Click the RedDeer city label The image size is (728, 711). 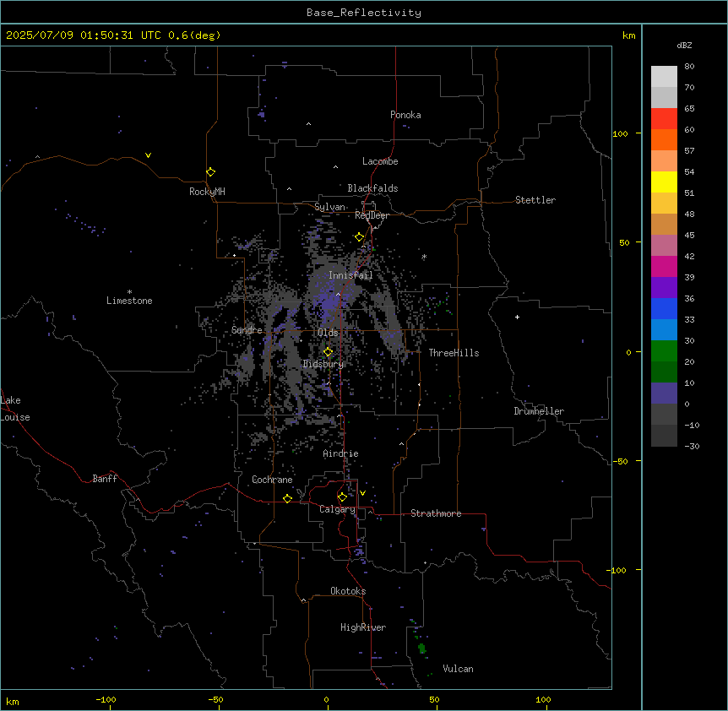pyautogui.click(x=372, y=215)
